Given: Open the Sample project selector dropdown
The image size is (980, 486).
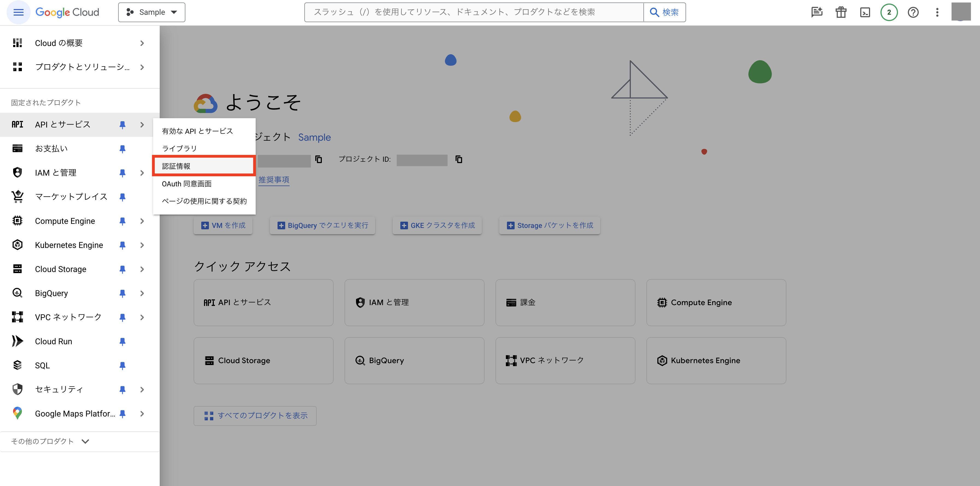Looking at the screenshot, I should pyautogui.click(x=151, y=12).
